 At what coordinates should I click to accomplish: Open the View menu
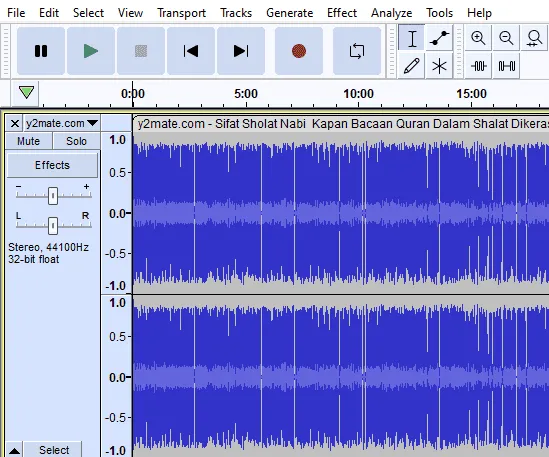pyautogui.click(x=130, y=13)
